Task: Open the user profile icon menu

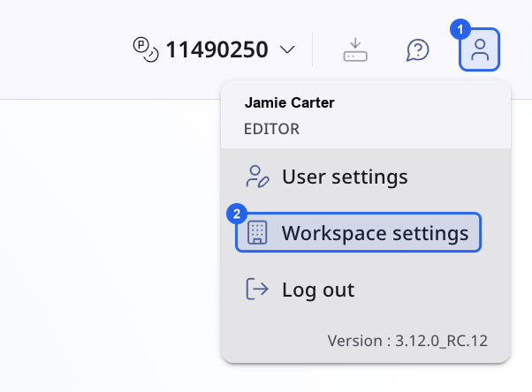Action: (479, 49)
